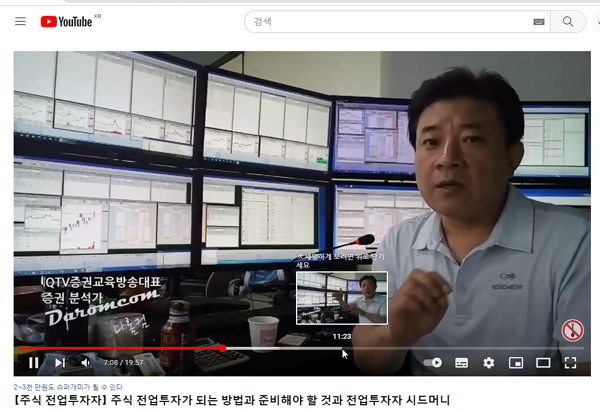The height and width of the screenshot is (411, 600).
Task: Open the YouTube hamburger guide menu
Action: pyautogui.click(x=20, y=21)
